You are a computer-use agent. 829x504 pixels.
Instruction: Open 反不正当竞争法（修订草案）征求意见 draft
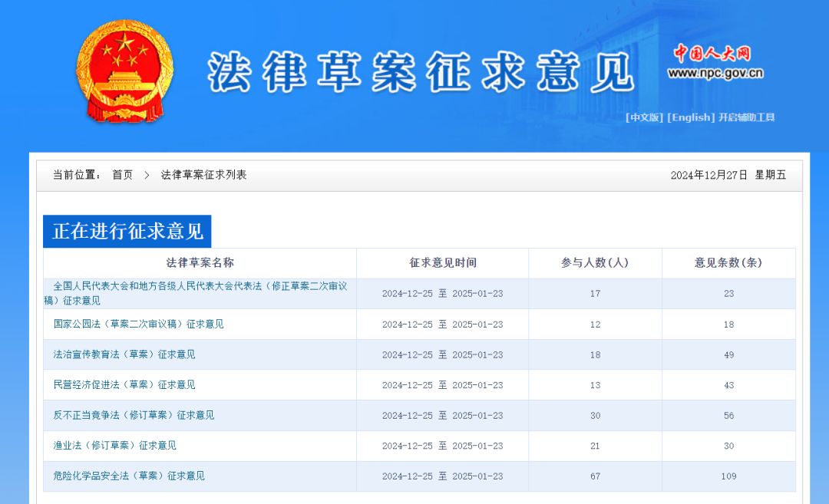(x=134, y=415)
